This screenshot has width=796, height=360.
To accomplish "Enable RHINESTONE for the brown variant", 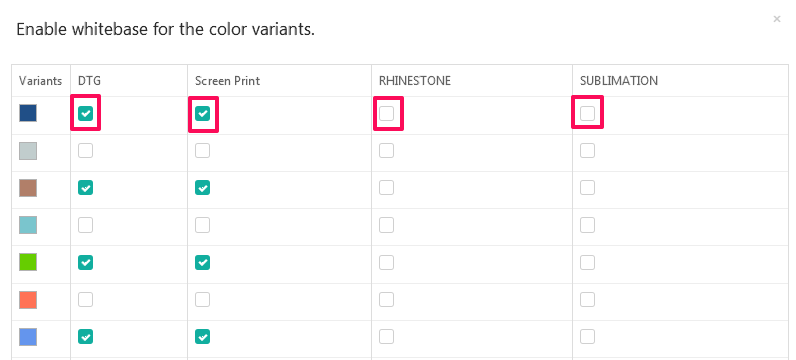I will click(386, 188).
